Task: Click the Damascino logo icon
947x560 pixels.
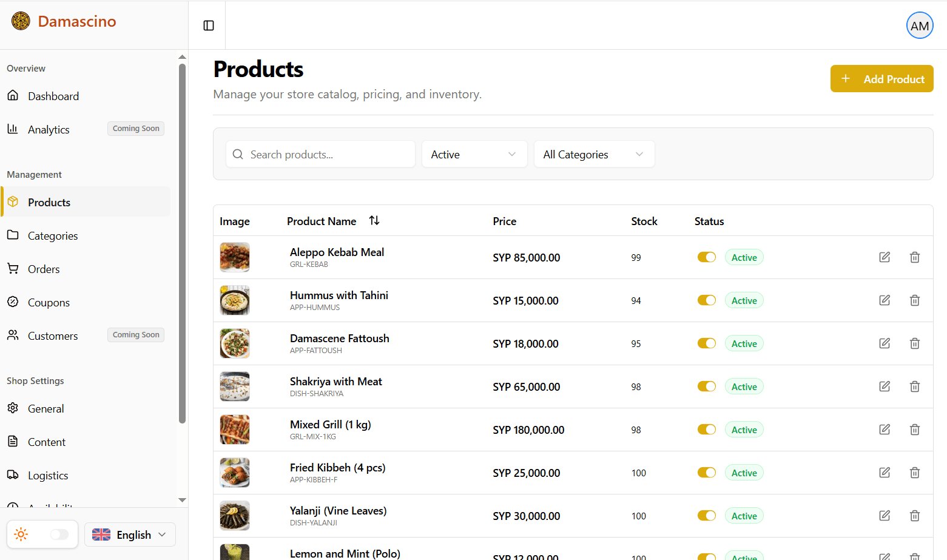Action: click(21, 21)
